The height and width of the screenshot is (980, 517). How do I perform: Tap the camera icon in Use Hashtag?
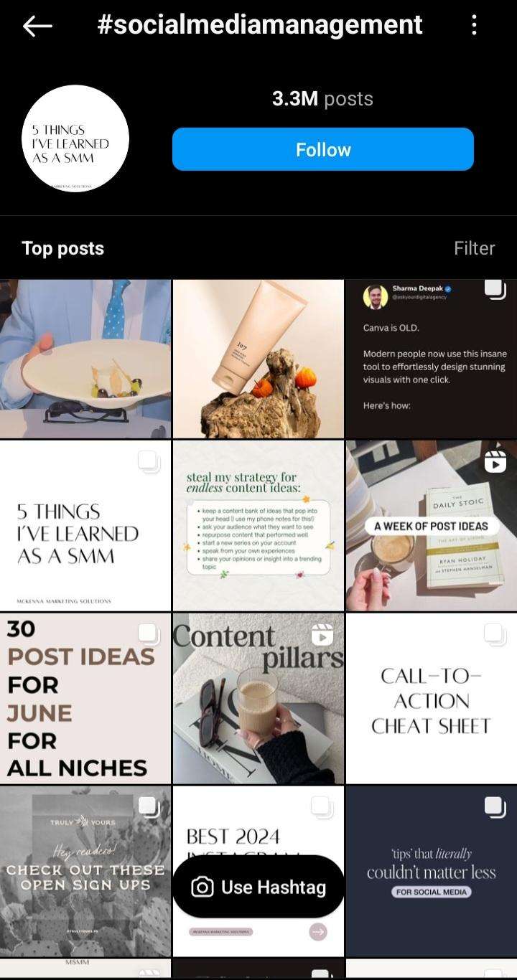coord(202,887)
